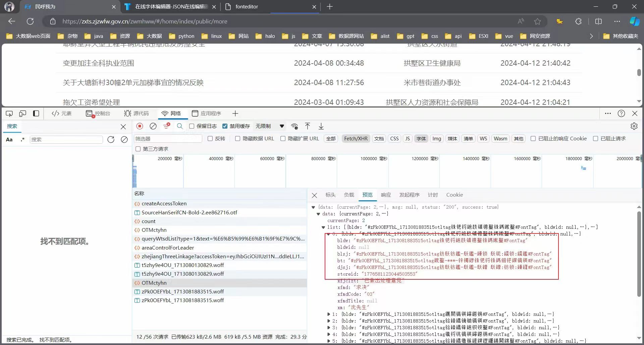Uncheck the 禁用缓存 checkbox
Image resolution: width=644 pixels, height=345 pixels.
pyautogui.click(x=225, y=126)
